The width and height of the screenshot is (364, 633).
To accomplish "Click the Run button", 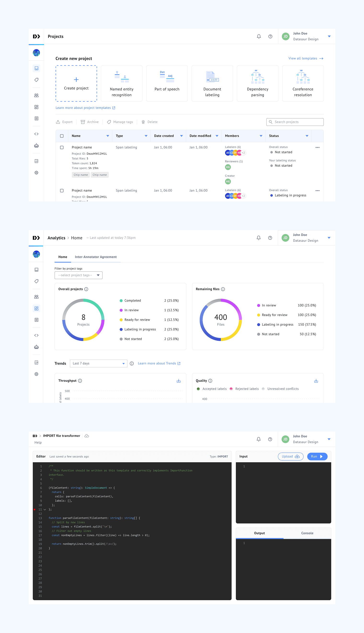I will tap(317, 457).
